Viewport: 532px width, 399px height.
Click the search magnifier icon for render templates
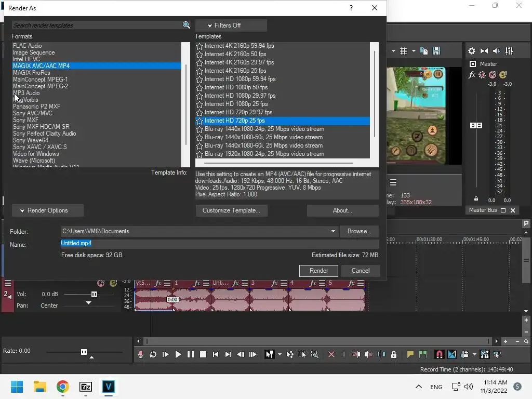click(186, 25)
